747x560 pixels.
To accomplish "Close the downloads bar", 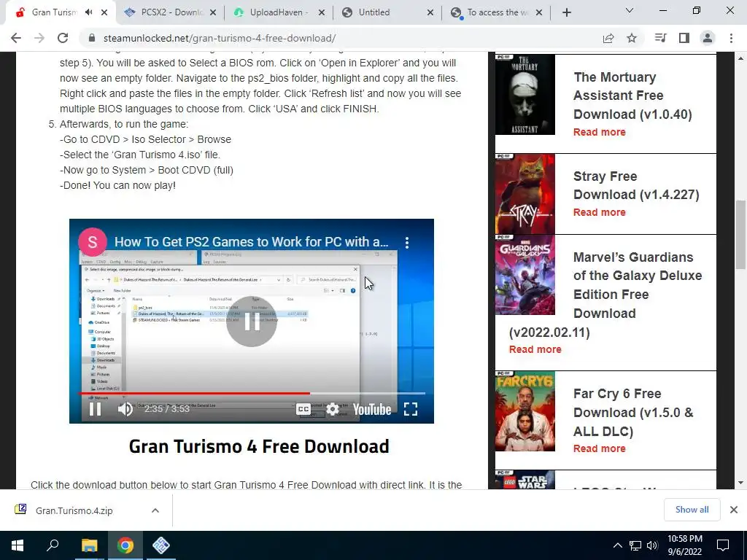I will (x=734, y=510).
